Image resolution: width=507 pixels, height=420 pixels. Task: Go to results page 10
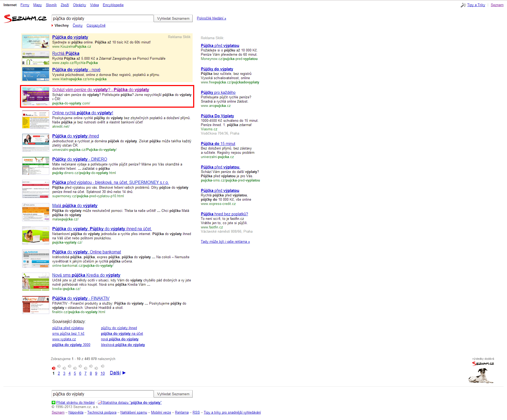(x=103, y=373)
